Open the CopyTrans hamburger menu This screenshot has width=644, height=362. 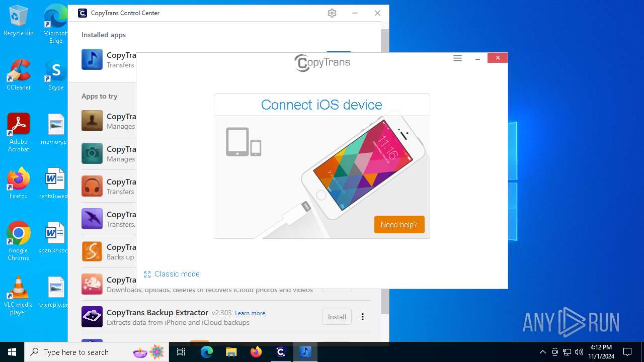[x=457, y=58]
